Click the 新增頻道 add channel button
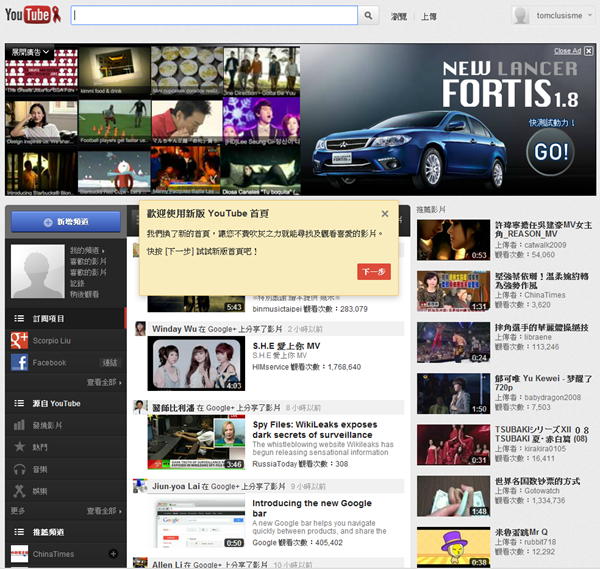This screenshot has height=569, width=600. 64,221
